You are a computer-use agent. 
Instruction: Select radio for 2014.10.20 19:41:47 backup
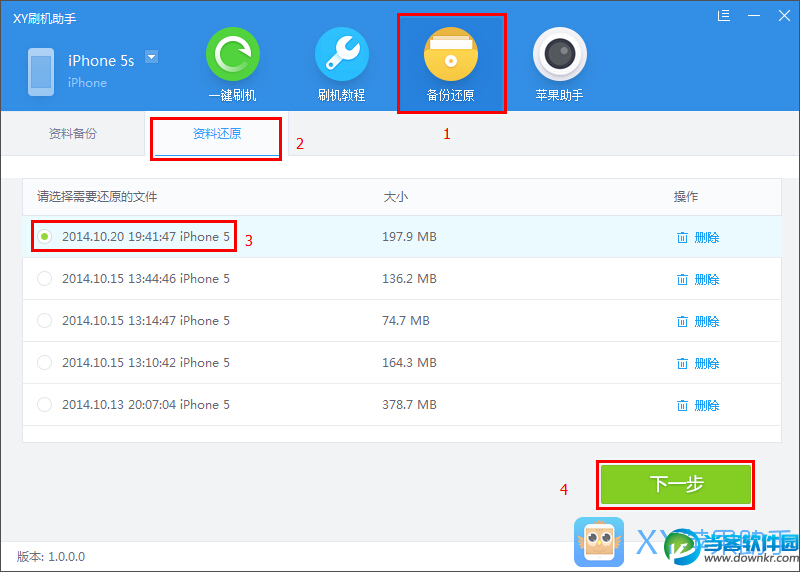coord(44,237)
